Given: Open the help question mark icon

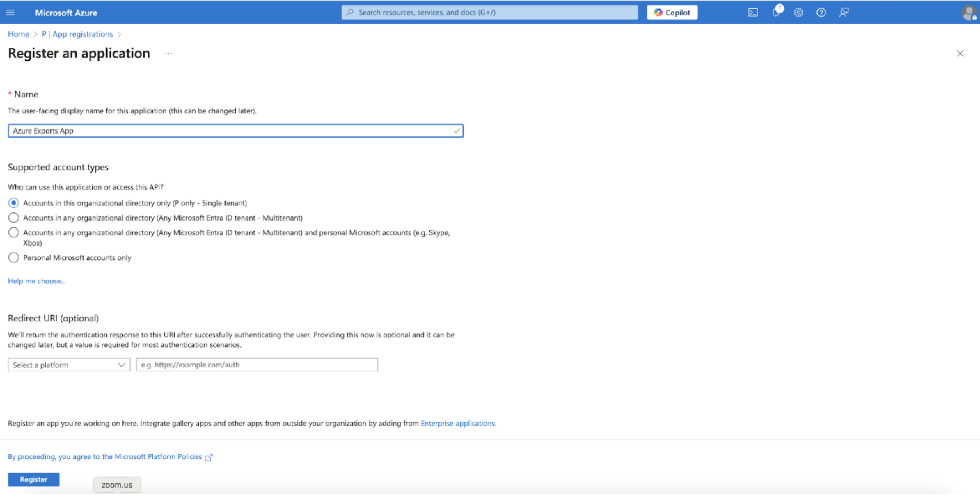Looking at the screenshot, I should pos(821,13).
